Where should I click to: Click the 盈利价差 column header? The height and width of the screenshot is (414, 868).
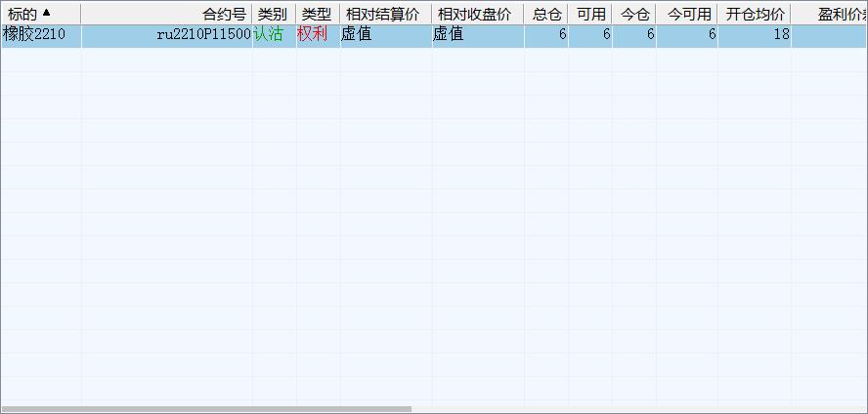[x=829, y=14]
